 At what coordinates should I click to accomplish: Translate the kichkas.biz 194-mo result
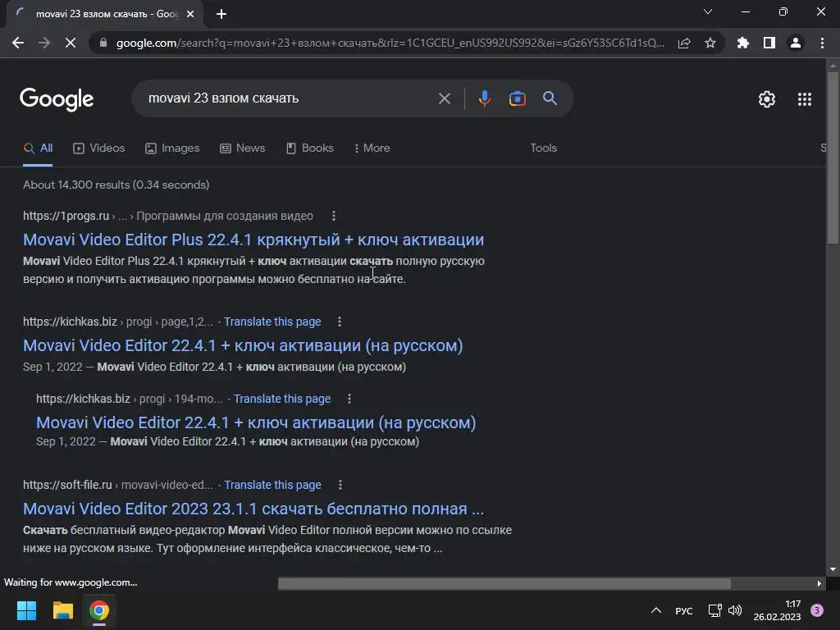(282, 399)
